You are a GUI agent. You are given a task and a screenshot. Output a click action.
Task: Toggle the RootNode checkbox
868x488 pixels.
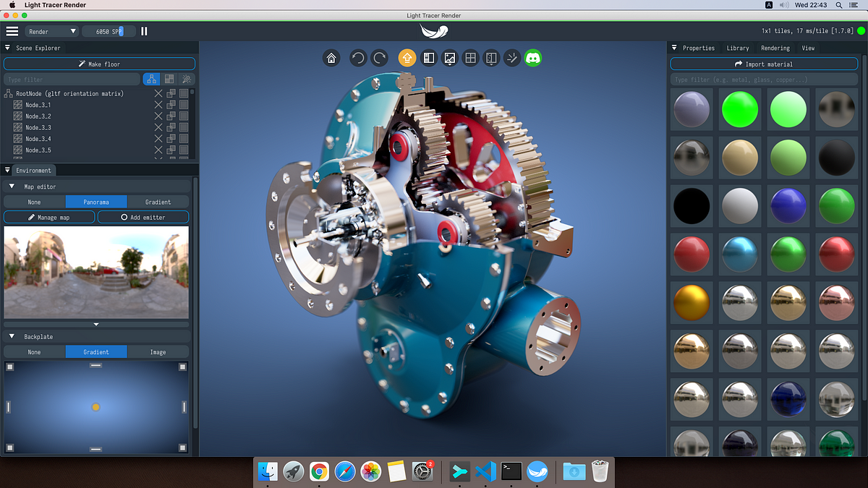click(x=184, y=93)
